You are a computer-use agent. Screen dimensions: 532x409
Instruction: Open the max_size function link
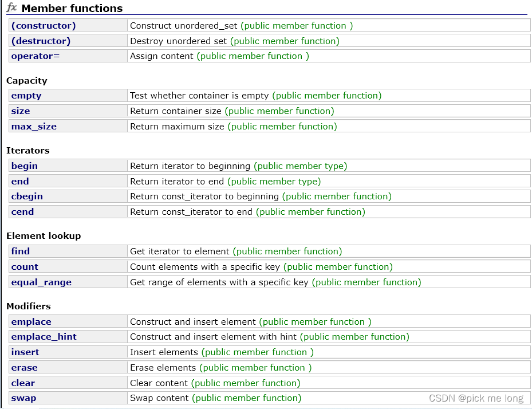pyautogui.click(x=34, y=127)
